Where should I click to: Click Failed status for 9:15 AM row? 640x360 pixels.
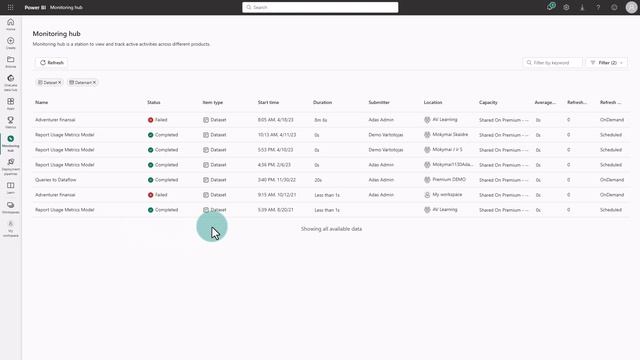point(158,195)
